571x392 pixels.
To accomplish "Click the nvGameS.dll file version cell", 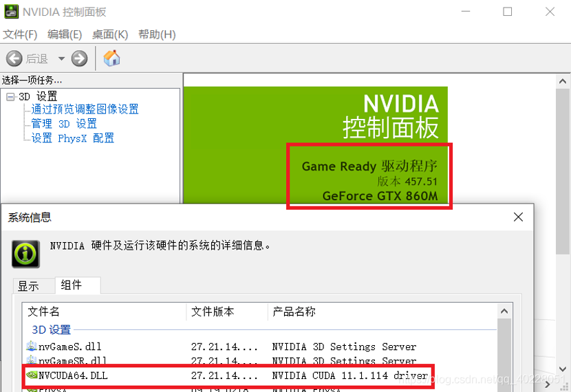I will (x=224, y=347).
